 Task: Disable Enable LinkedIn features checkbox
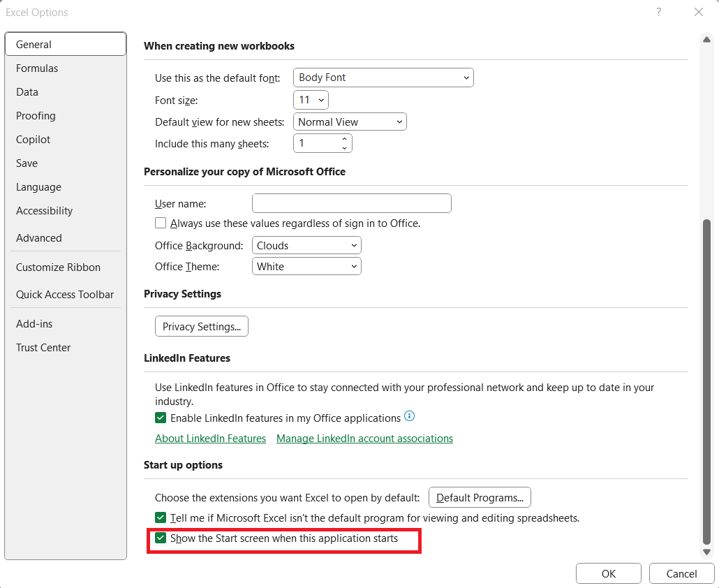(161, 418)
